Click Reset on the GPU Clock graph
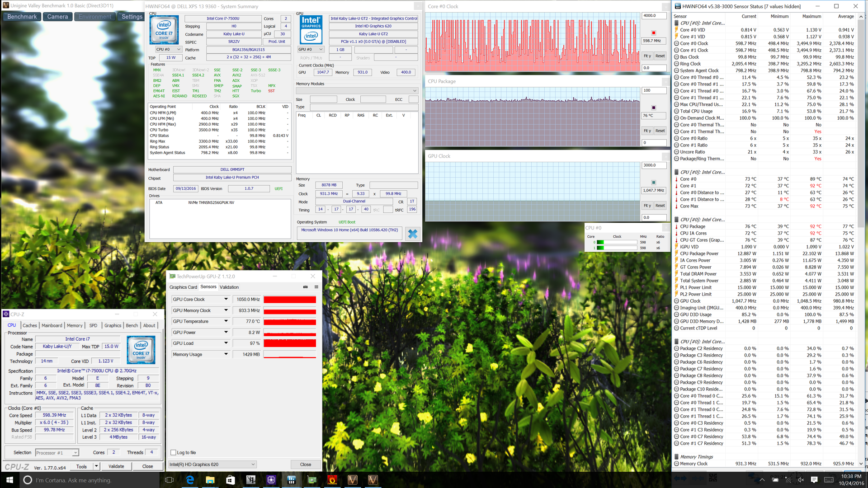Viewport: 868px width, 488px height. pos(660,205)
